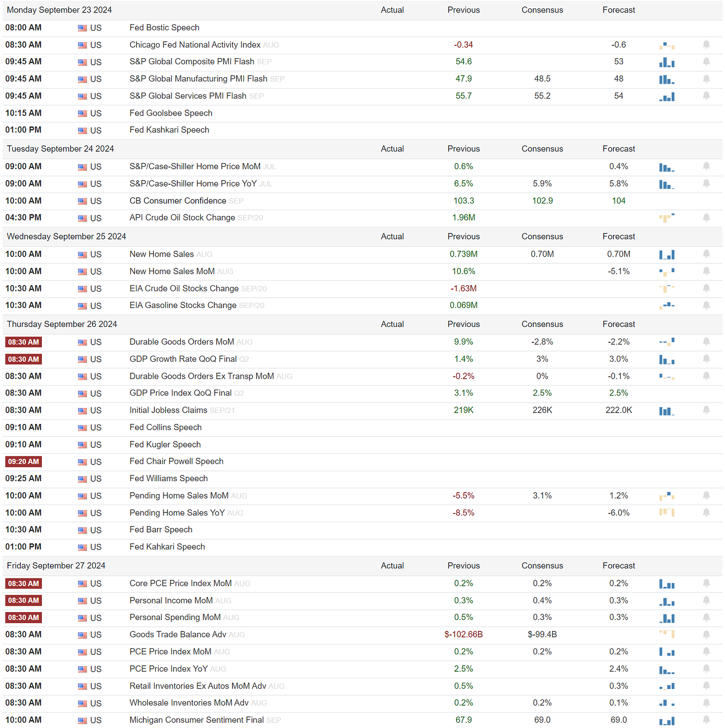Click the previous value -1.63M for EIA Crude Oil

coord(464,288)
